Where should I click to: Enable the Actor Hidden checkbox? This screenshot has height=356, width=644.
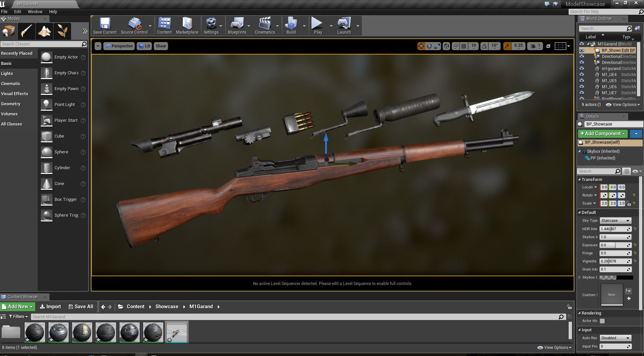602,321
